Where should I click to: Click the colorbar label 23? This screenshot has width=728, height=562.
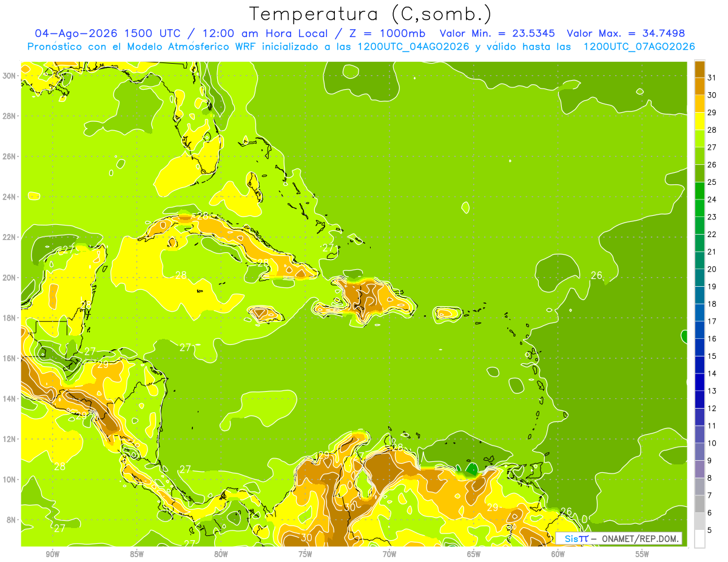coord(712,216)
